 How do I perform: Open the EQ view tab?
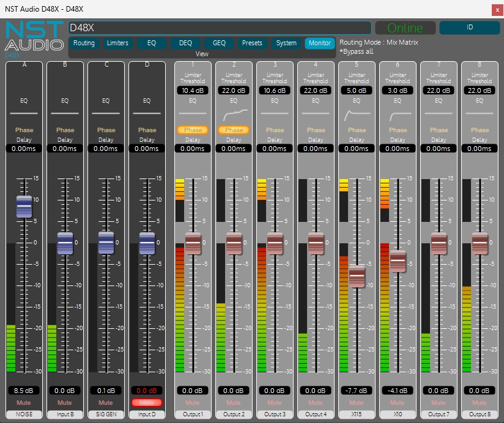click(152, 43)
